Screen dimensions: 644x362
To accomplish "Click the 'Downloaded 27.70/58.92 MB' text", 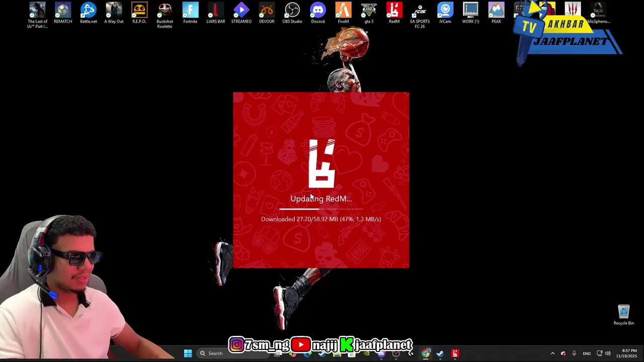I will click(299, 219).
